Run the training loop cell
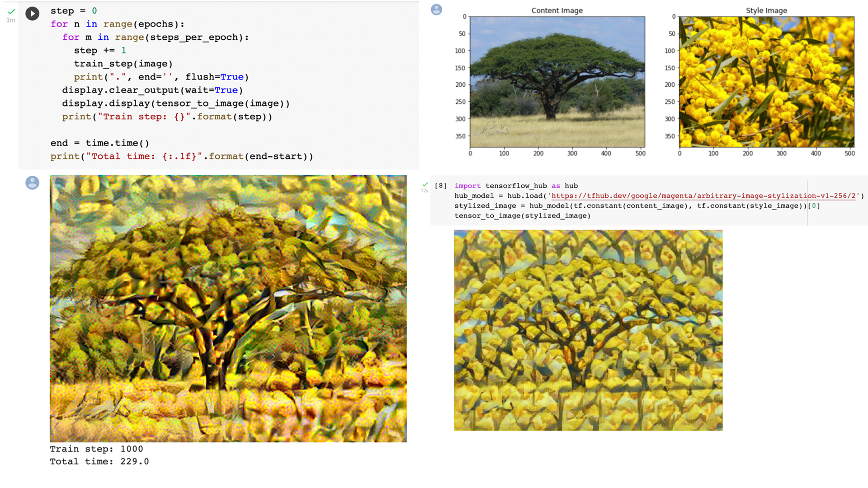The image size is (868, 488). tap(32, 14)
